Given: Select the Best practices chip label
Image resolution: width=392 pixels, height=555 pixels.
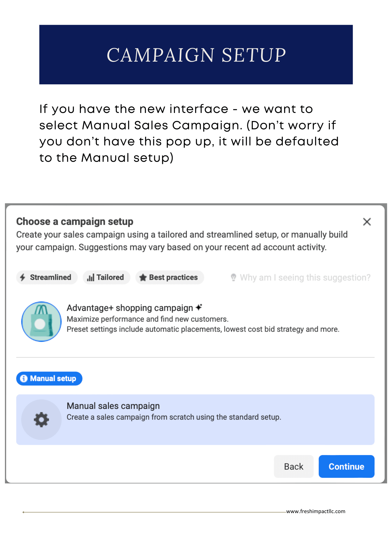Looking at the screenshot, I should [x=173, y=277].
